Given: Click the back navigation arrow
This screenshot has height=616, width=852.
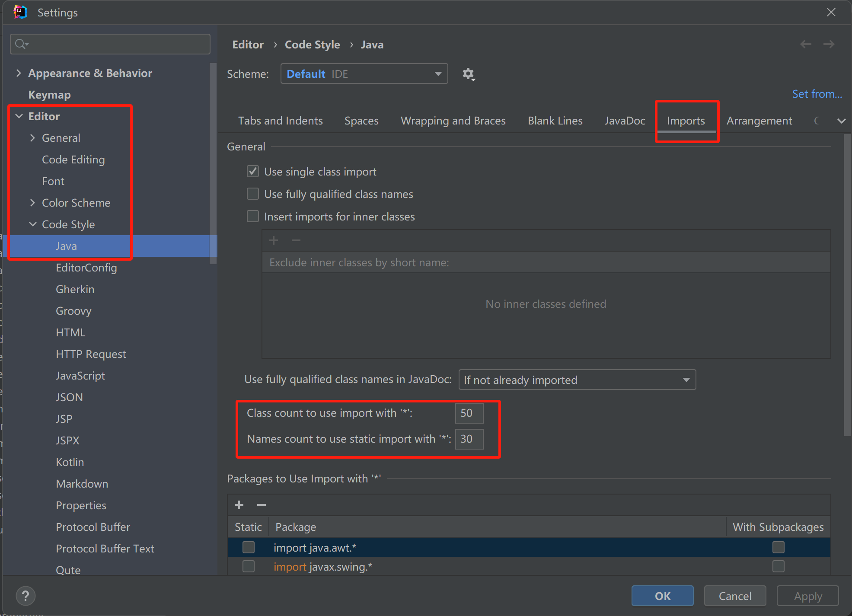Looking at the screenshot, I should tap(806, 44).
